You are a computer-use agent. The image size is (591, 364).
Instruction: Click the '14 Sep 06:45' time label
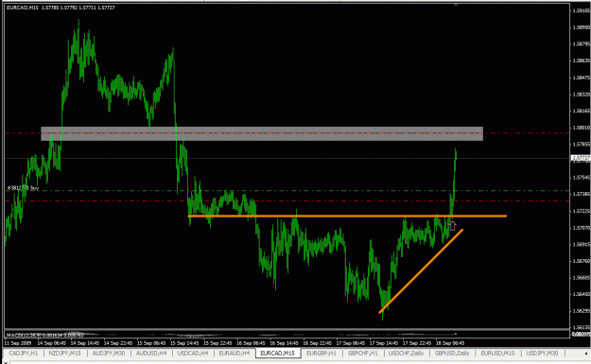(x=51, y=343)
